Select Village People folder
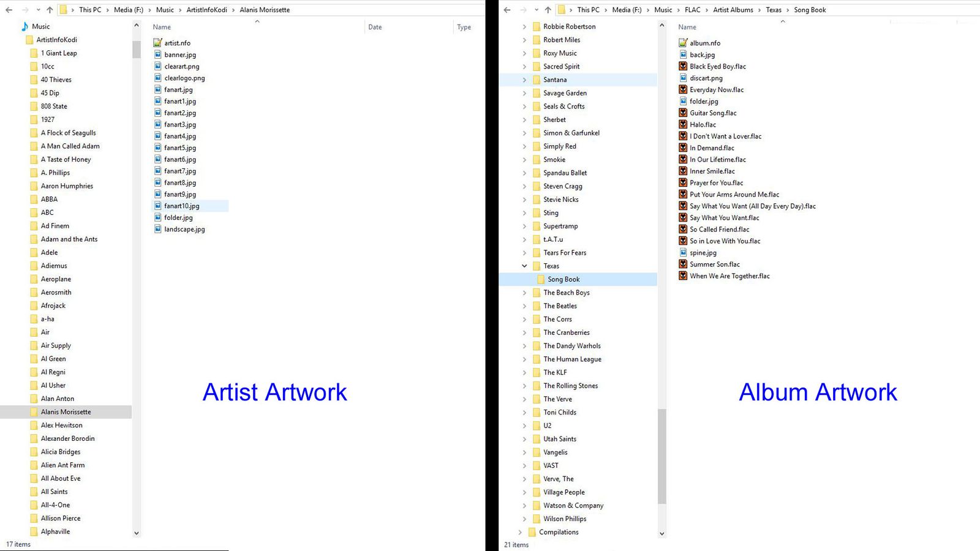Screen dimensions: 980x551 tap(564, 492)
